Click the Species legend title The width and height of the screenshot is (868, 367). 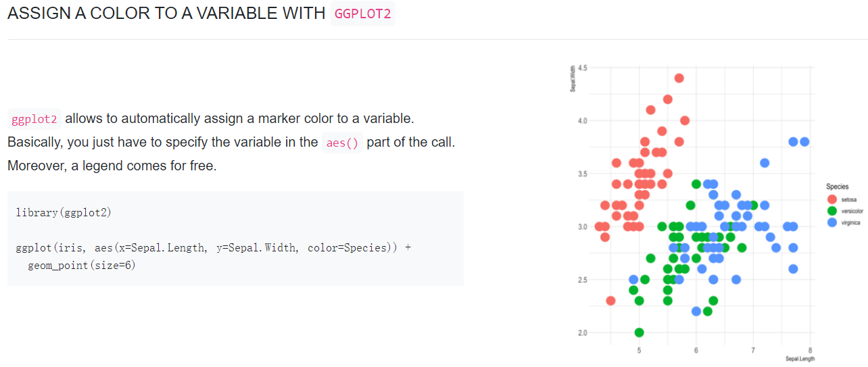pos(837,187)
